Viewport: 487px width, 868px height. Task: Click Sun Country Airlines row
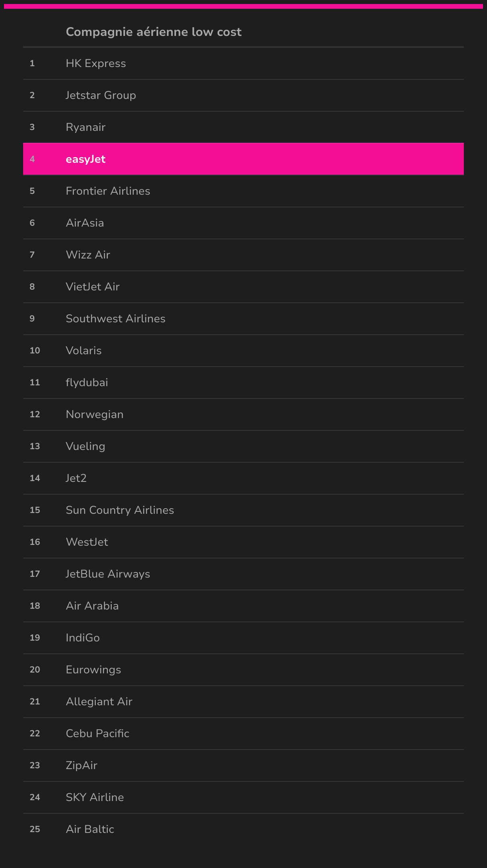[243, 510]
